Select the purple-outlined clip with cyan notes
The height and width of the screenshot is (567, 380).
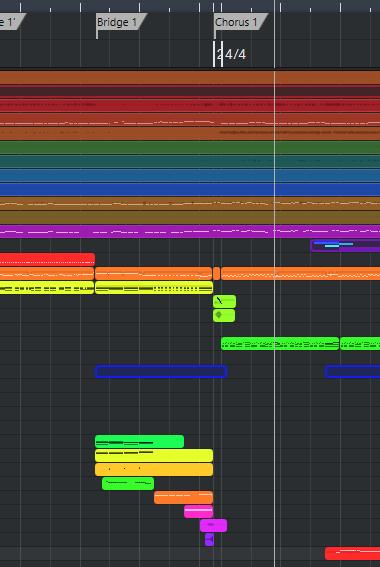pyautogui.click(x=345, y=246)
